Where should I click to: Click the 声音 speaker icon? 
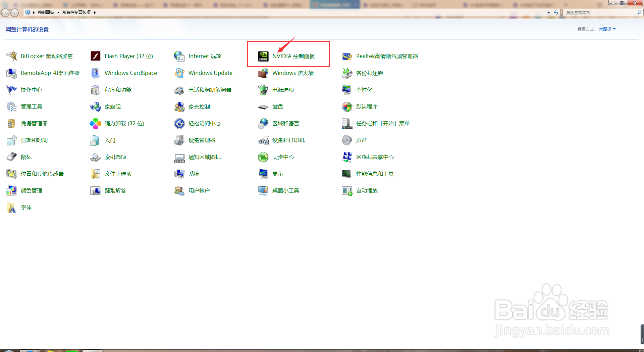(347, 140)
